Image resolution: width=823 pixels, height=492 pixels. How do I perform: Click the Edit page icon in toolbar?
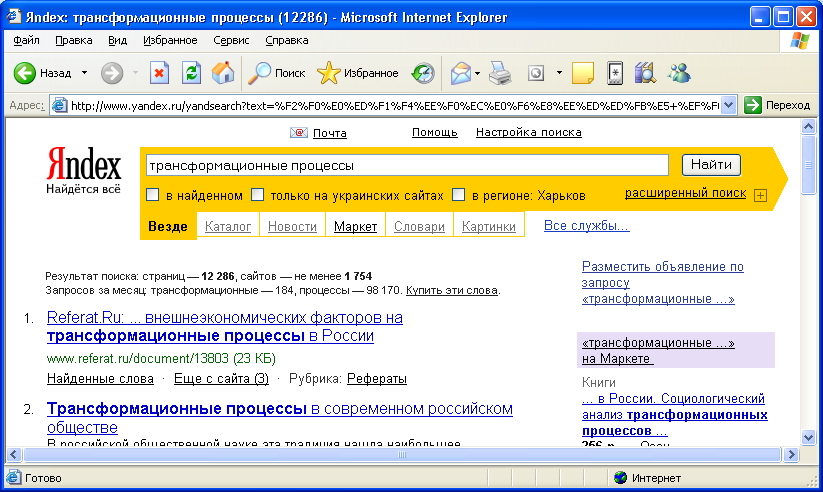[535, 73]
